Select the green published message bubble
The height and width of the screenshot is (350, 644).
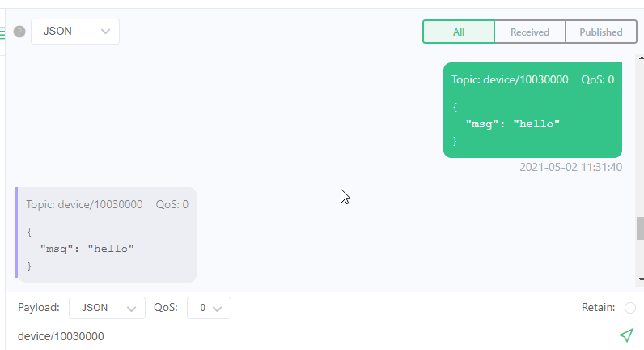tap(532, 110)
